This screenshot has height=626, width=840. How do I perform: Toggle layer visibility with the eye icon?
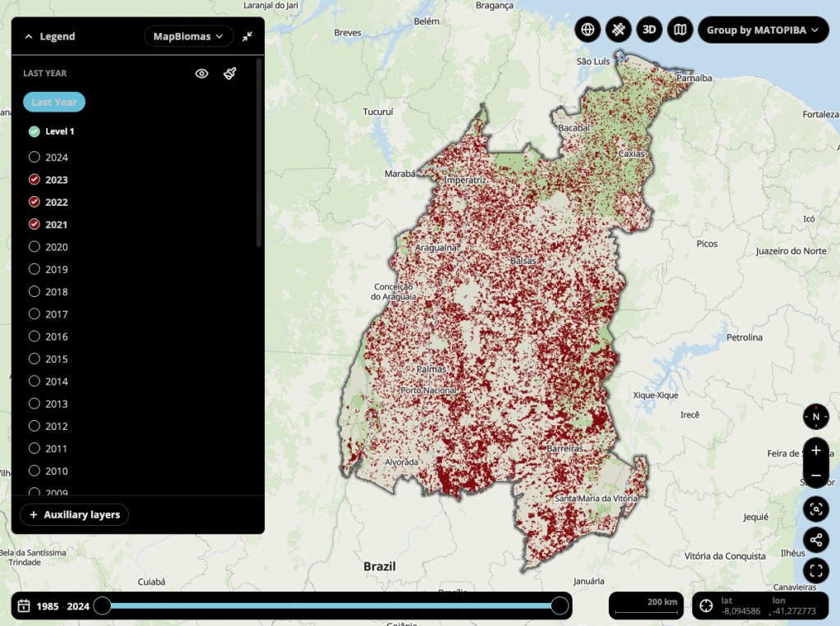[202, 74]
